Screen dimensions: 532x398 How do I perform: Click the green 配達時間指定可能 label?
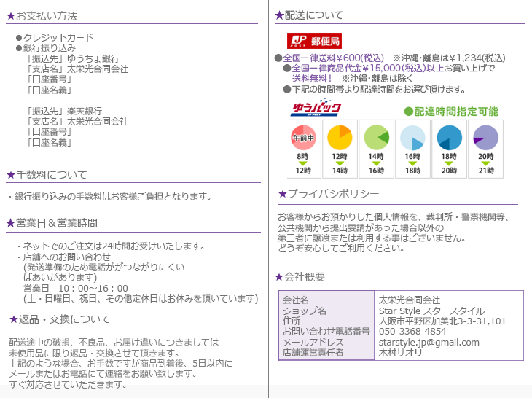click(452, 112)
